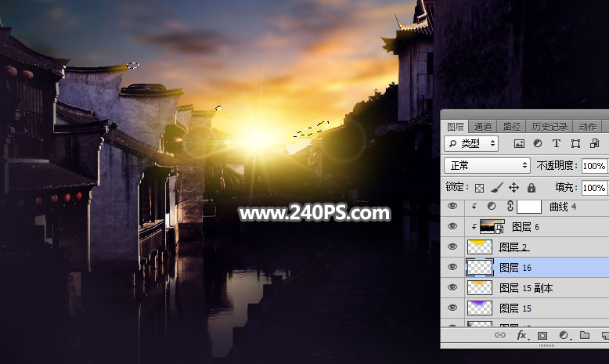This screenshot has width=609, height=364.
Task: Click the 图层 16 thumbnail
Action: pyautogui.click(x=480, y=267)
